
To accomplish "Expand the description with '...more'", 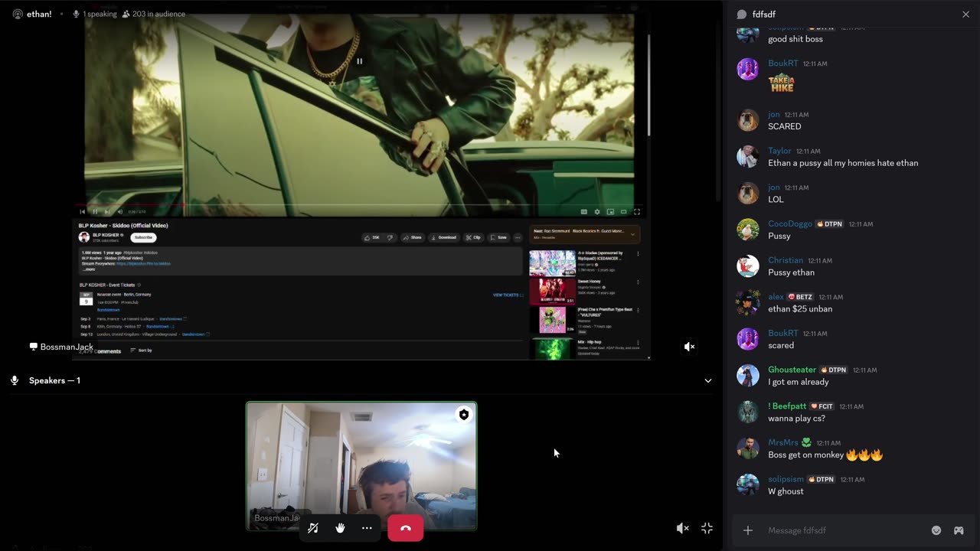I will click(89, 269).
